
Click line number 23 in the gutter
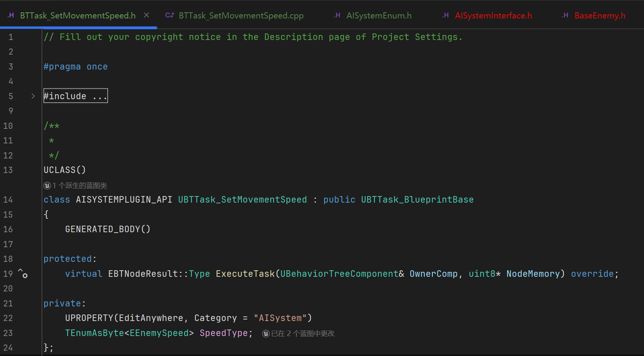tap(8, 333)
